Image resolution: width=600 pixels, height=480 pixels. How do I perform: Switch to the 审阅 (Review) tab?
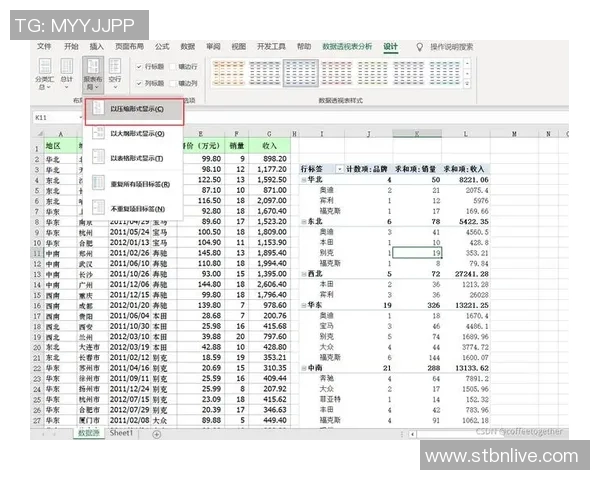213,46
